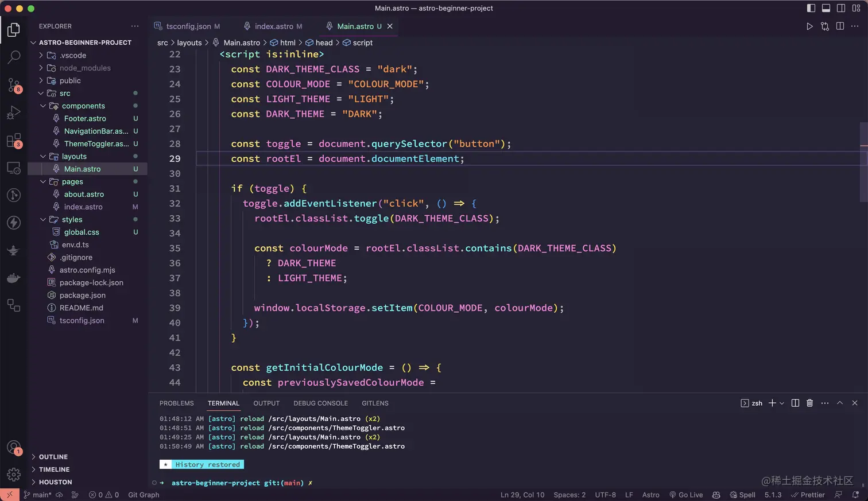This screenshot has height=501, width=868.
Task: Change indentation via Spaces: 2
Action: 569,495
